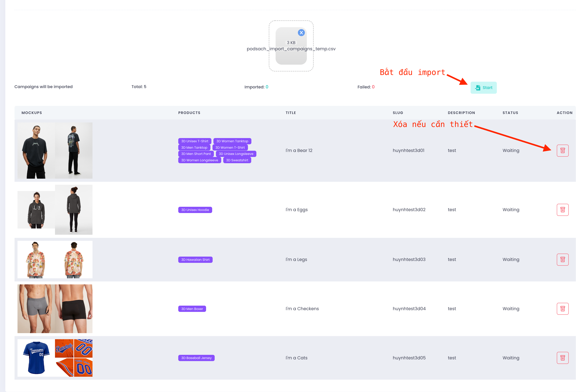Select the 3D Unisex Hoodie tag

coord(195,210)
